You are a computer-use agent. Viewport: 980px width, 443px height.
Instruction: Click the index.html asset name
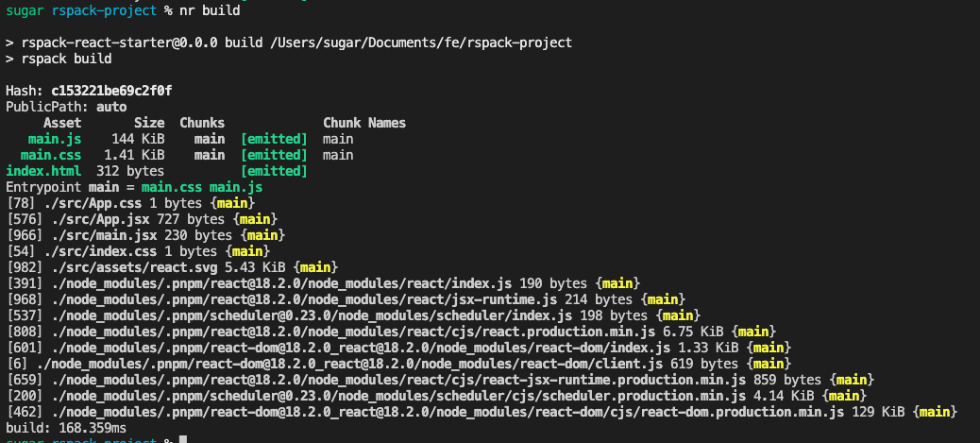[x=43, y=171]
